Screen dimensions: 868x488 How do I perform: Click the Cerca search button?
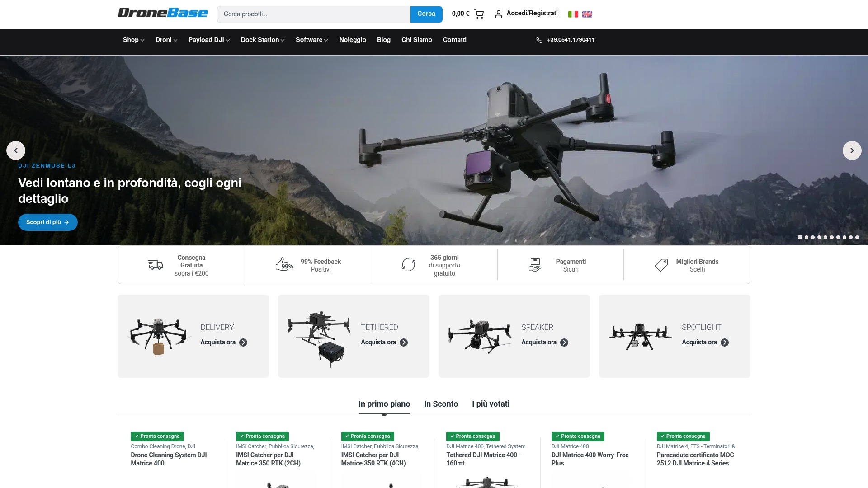[x=426, y=14]
